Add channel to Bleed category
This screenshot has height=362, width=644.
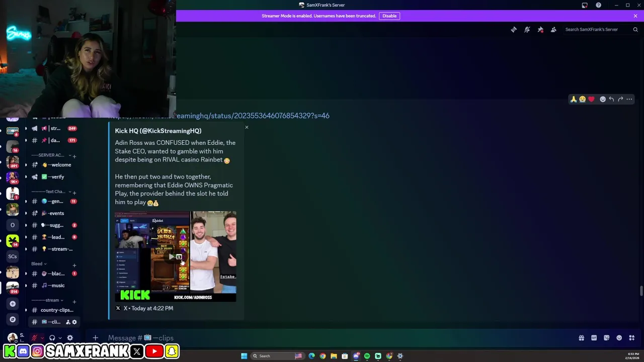[74, 264]
